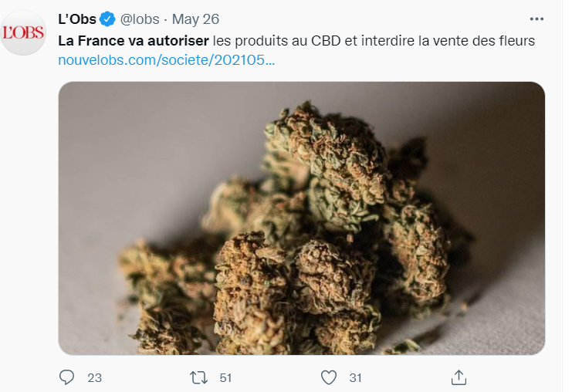Open the share upload icon
Viewport: 572px width, 392px height.
459,377
